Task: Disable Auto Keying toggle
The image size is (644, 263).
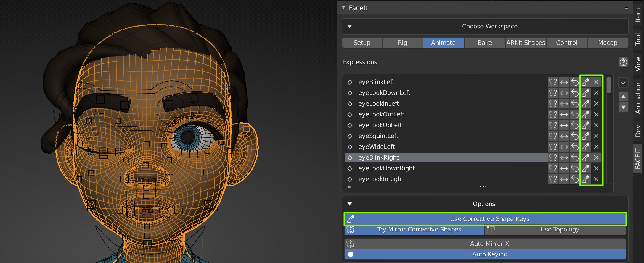Action: click(x=485, y=254)
